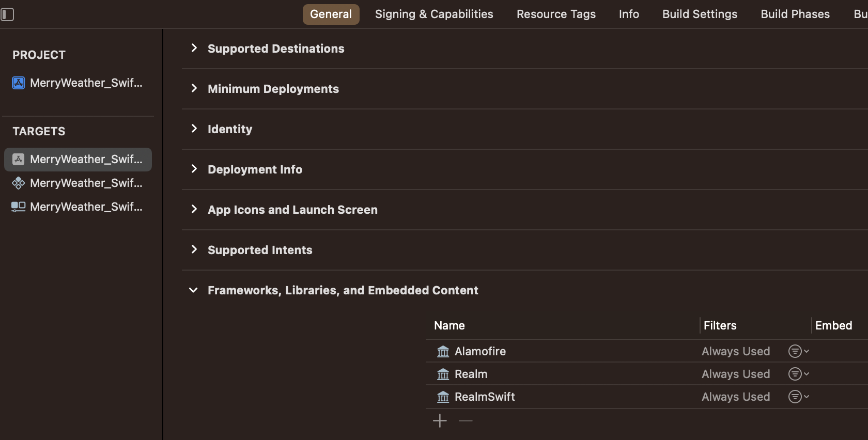The width and height of the screenshot is (868, 440).
Task: Toggle the targets sidebar panel icon
Action: pyautogui.click(x=7, y=14)
